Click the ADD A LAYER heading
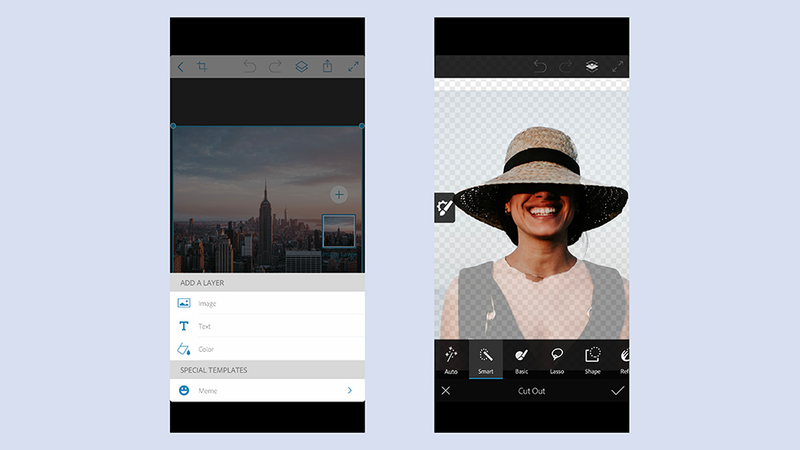 [x=202, y=283]
